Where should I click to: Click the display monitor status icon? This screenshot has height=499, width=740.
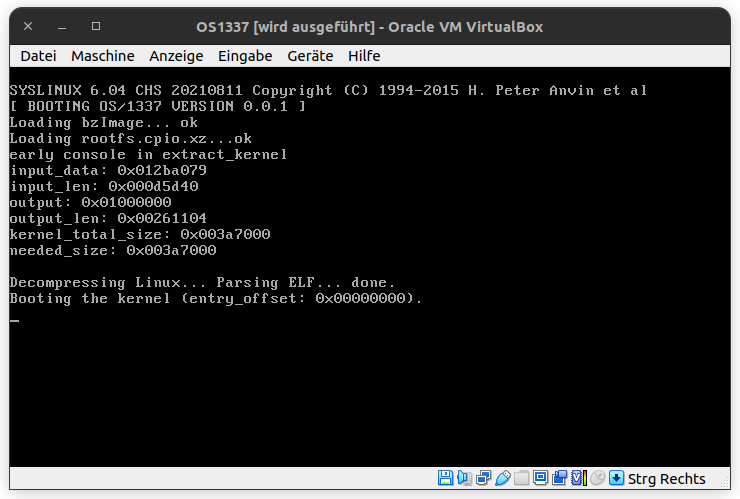click(540, 478)
